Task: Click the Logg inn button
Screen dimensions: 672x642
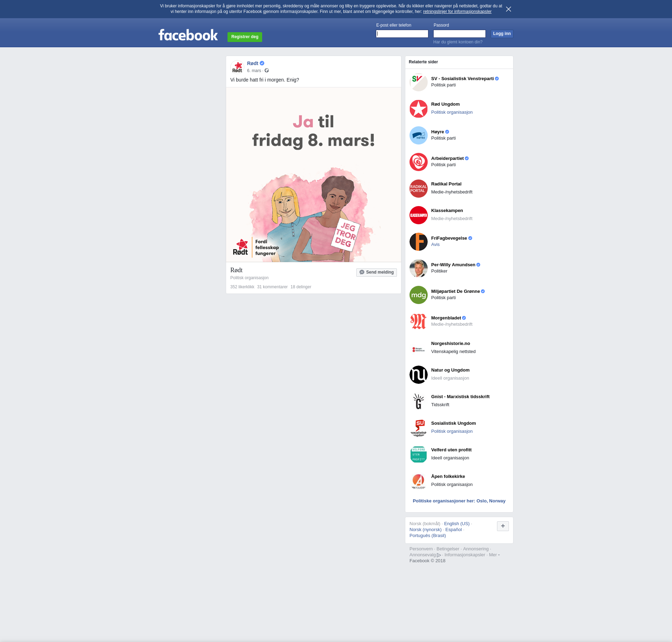Action: pos(502,34)
